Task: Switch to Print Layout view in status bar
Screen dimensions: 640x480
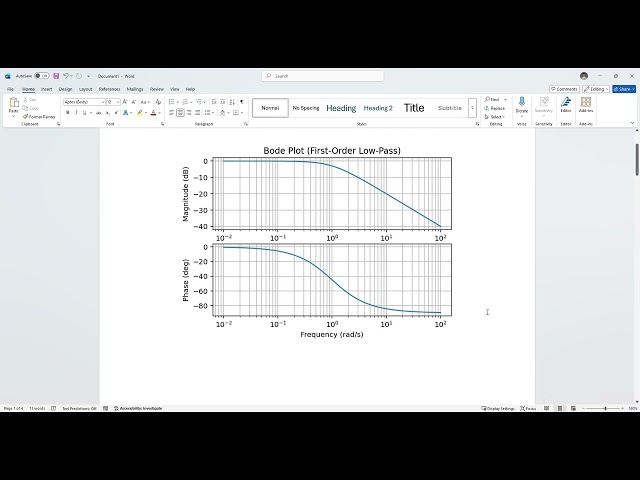Action: (x=560, y=408)
